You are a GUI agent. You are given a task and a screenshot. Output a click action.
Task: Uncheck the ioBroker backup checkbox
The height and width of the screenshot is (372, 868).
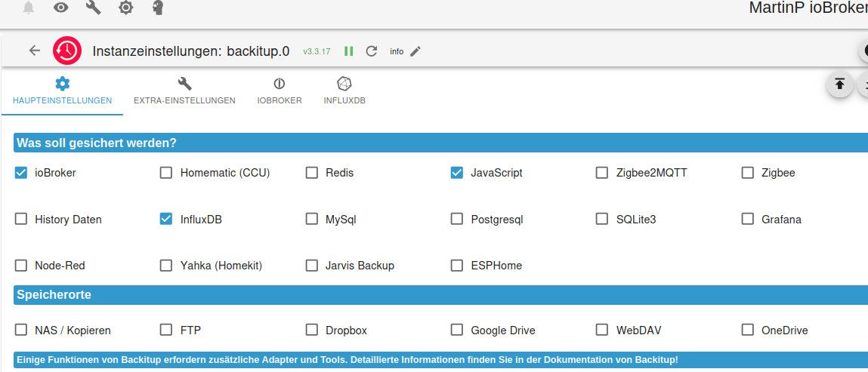pyautogui.click(x=21, y=173)
